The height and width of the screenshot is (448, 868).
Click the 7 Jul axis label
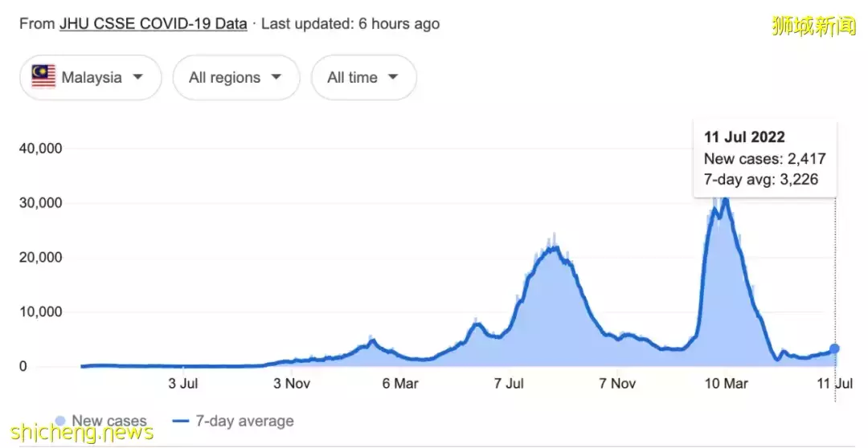(x=510, y=384)
